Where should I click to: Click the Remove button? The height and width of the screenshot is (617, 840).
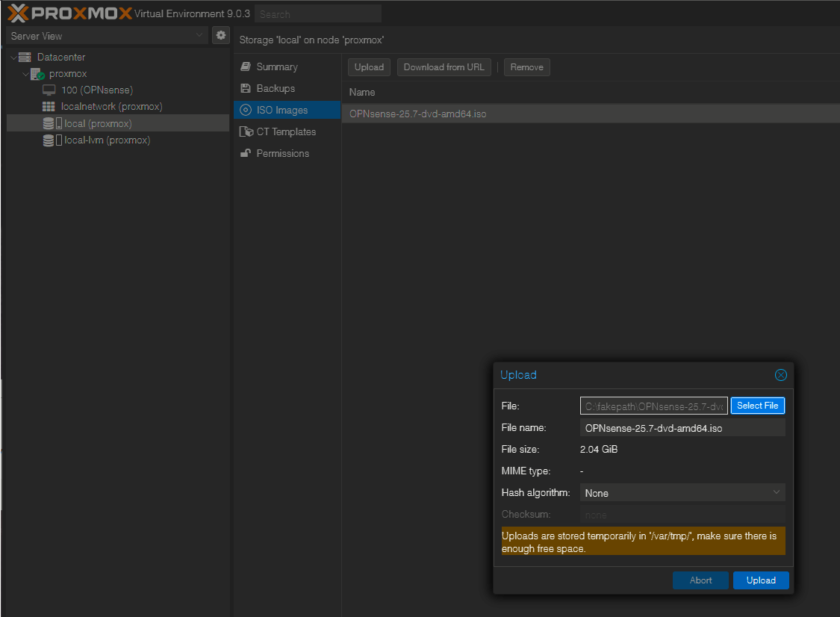(x=526, y=67)
